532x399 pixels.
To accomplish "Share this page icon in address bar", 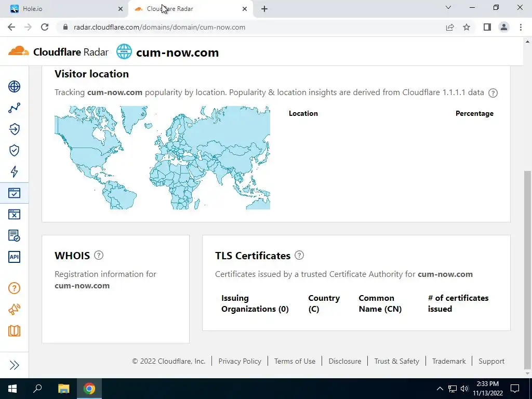I will [450, 27].
